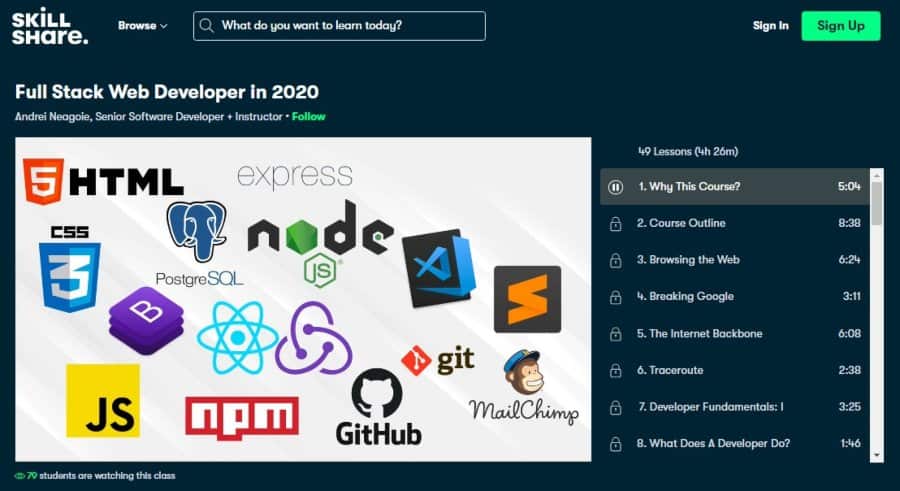The width and height of the screenshot is (900, 491).
Task: Click the Bootstrap logo in the video
Action: (x=146, y=320)
